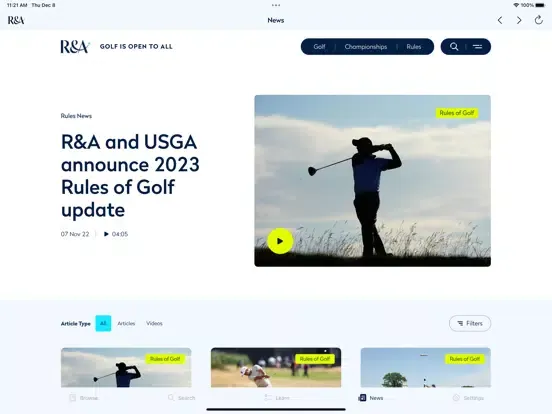Switch to News tab
The height and width of the screenshot is (414, 552).
371,398
